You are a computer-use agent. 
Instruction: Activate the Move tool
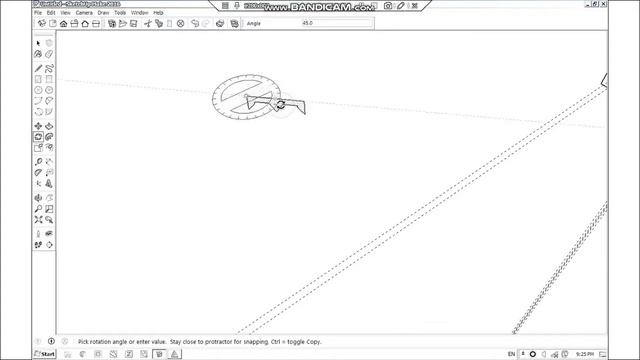point(38,126)
